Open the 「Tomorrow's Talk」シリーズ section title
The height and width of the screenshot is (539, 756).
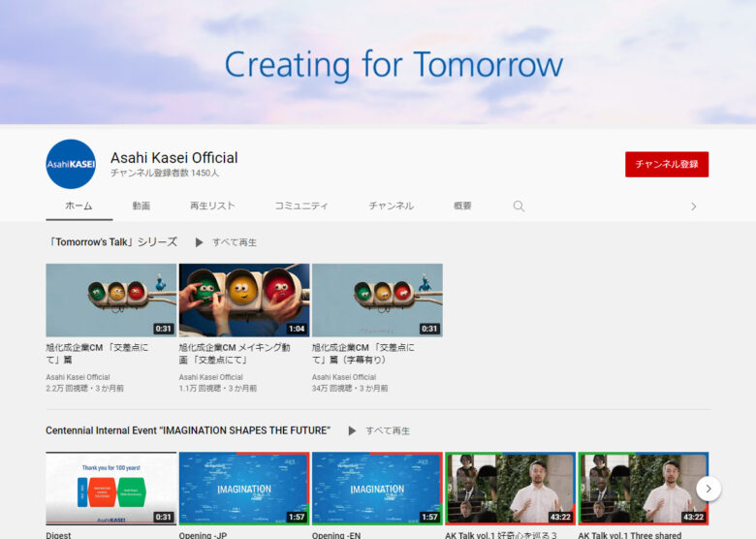click(111, 242)
